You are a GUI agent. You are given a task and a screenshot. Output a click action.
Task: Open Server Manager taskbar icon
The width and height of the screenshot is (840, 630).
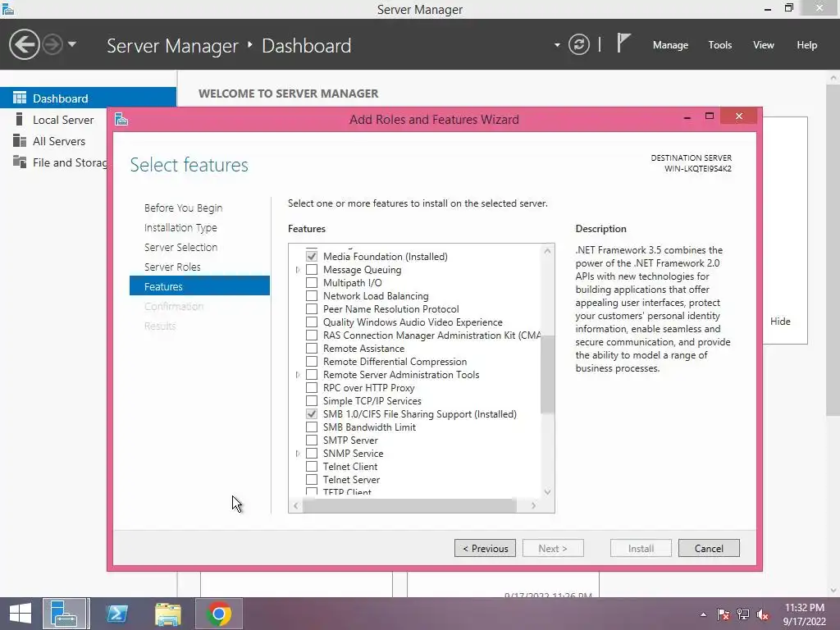click(66, 614)
